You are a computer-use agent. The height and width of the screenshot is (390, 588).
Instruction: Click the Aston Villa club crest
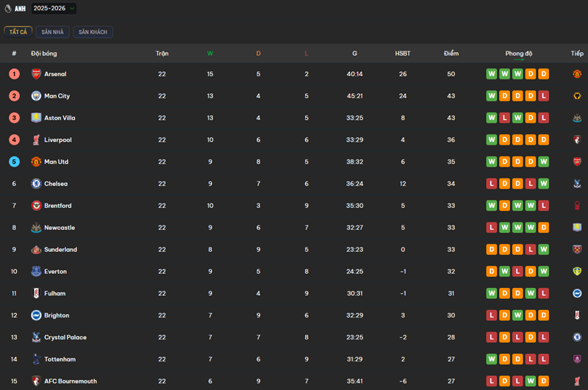(x=36, y=118)
